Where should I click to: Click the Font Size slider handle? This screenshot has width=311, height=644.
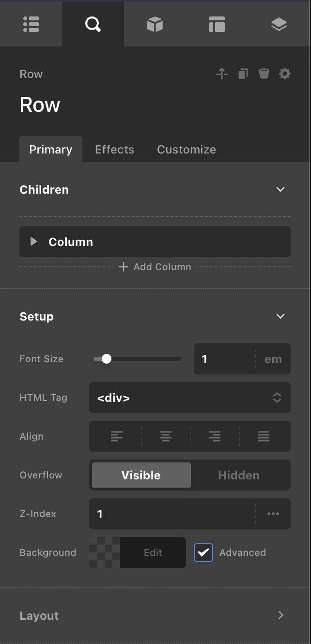107,359
